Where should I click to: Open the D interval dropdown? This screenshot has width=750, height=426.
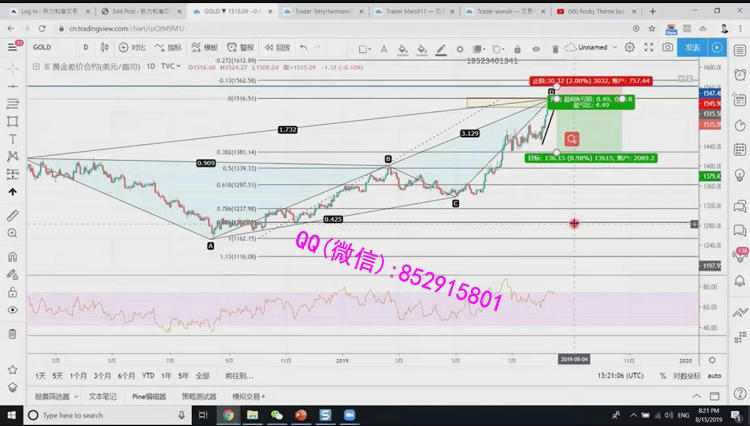pyautogui.click(x=86, y=47)
